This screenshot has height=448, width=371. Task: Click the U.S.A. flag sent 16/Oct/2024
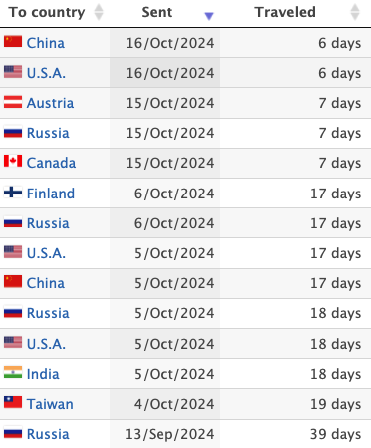tap(13, 72)
